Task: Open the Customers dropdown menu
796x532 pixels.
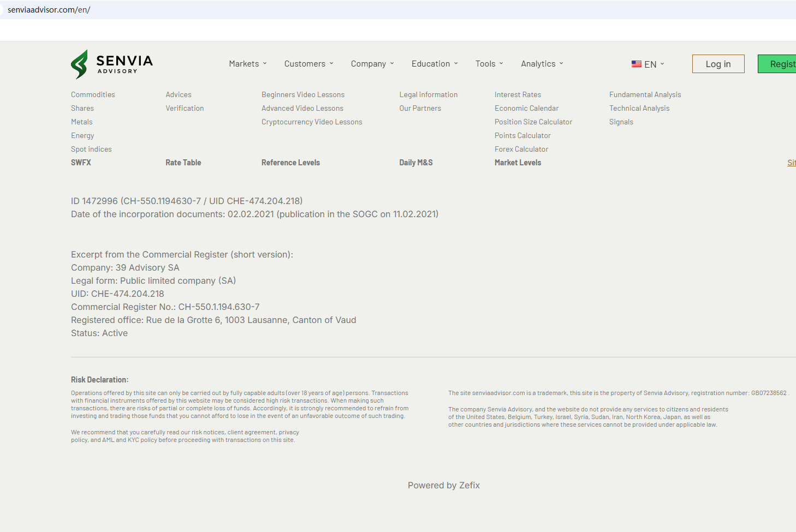Action: (x=308, y=64)
